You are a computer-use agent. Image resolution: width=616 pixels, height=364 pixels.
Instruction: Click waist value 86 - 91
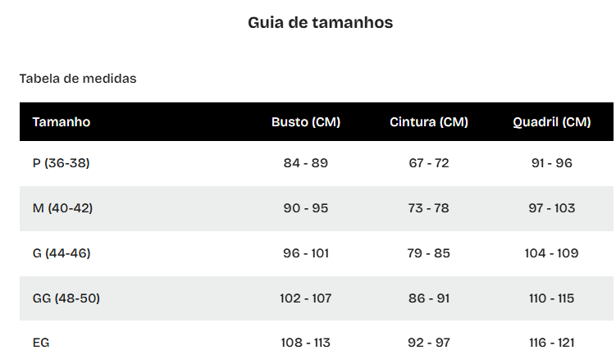point(429,298)
